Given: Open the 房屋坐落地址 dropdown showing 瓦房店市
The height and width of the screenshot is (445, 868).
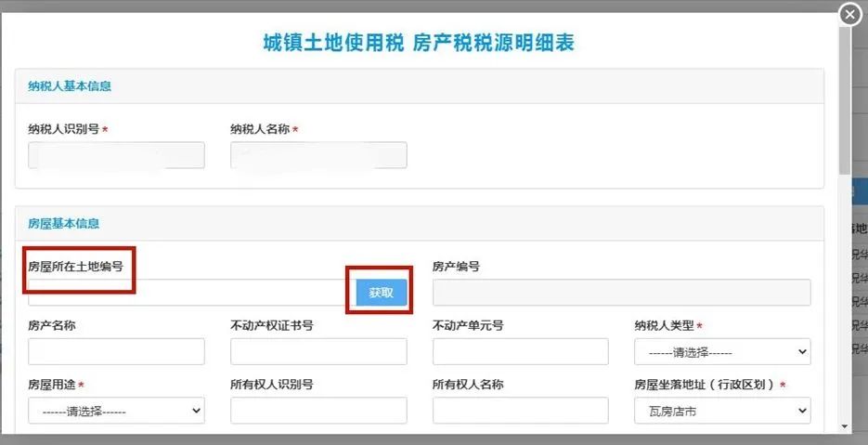Looking at the screenshot, I should (722, 410).
